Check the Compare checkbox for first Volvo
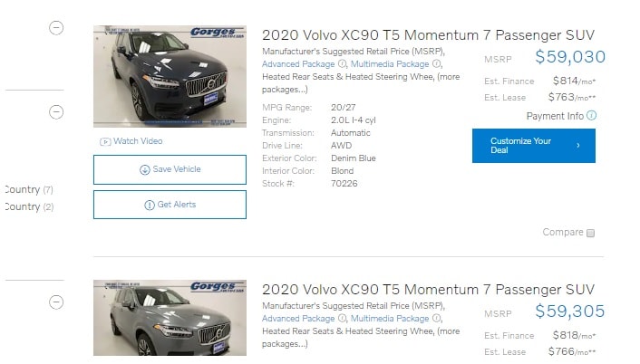The height and width of the screenshot is (364, 640). tap(590, 233)
